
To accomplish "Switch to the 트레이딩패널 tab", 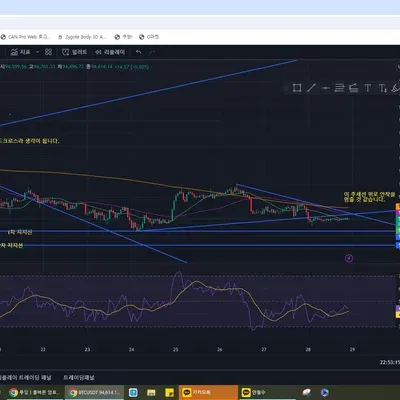I will pos(79,377).
